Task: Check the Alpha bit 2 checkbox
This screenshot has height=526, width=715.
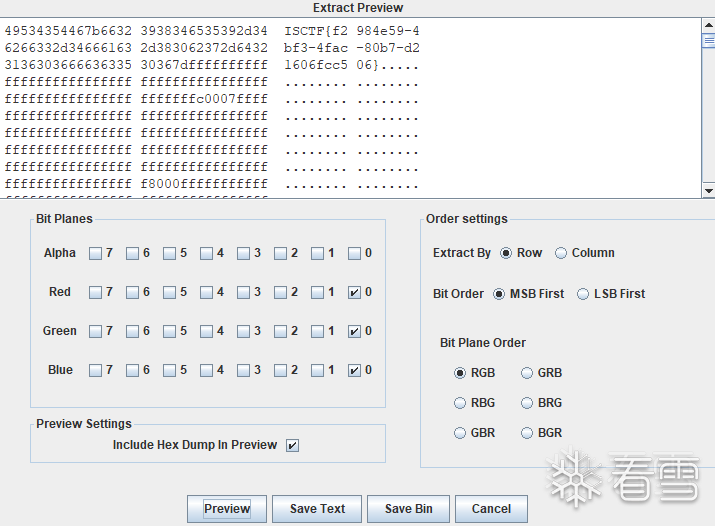Action: [x=280, y=253]
